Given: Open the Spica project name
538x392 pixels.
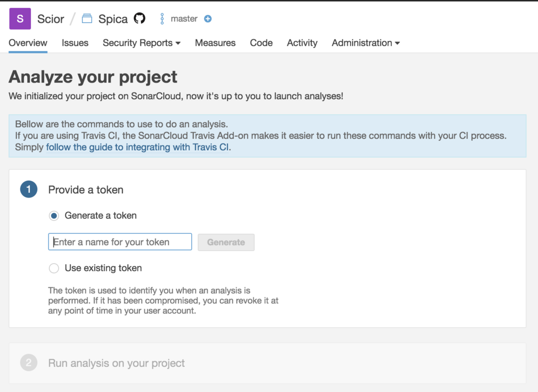Looking at the screenshot, I should pos(113,19).
